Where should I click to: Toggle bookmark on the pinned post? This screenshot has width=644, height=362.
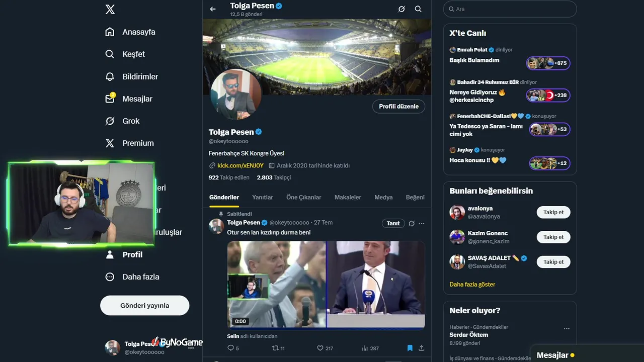410,348
